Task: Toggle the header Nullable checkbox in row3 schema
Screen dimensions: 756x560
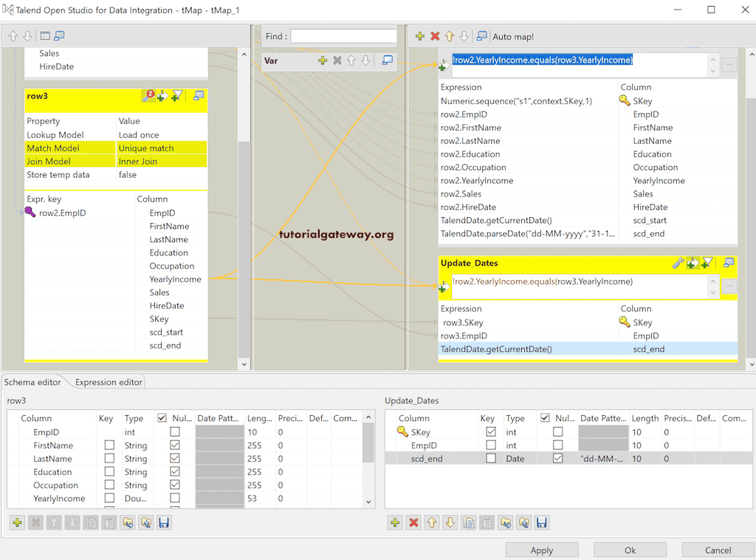Action: [x=162, y=417]
